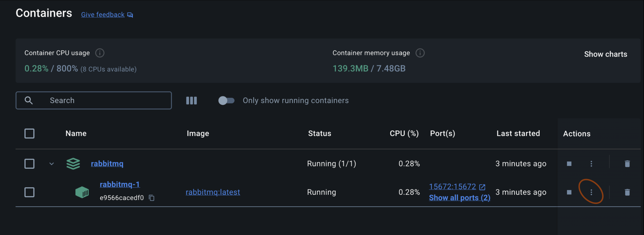The height and width of the screenshot is (235, 644).
Task: Open the Give feedback link
Action: coord(103,15)
